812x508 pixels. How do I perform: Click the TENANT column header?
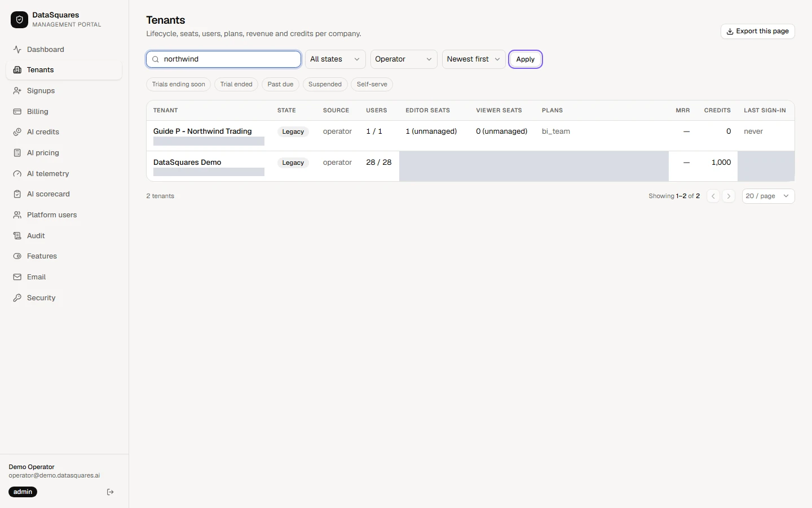(x=166, y=111)
